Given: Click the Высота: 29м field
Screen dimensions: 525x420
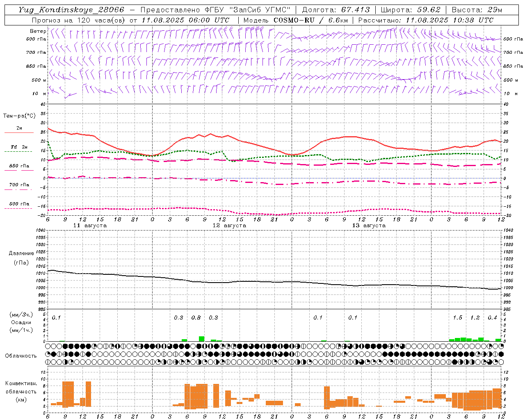Looking at the screenshot, I should tap(477, 10).
